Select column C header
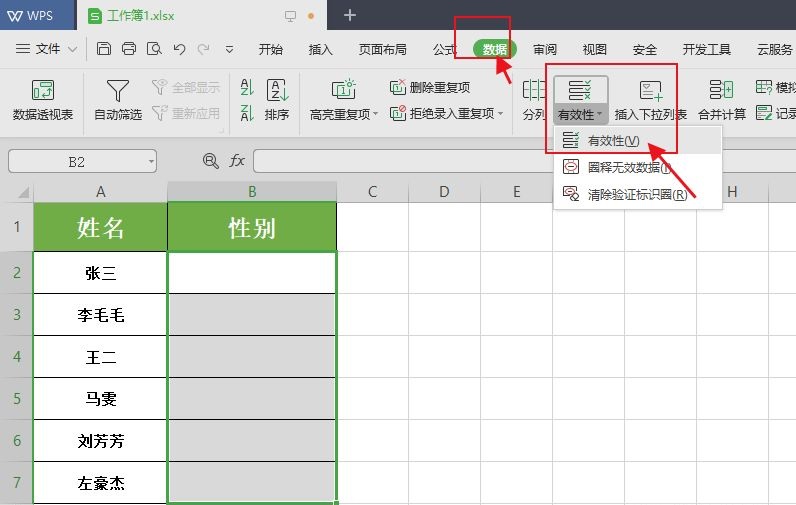Viewport: 796px width, 505px height. click(x=373, y=192)
